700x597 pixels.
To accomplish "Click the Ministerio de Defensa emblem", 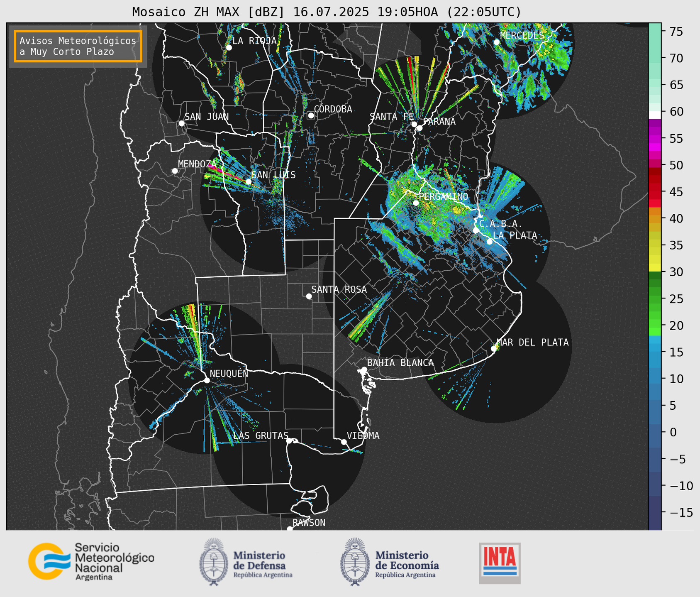I will click(x=214, y=562).
